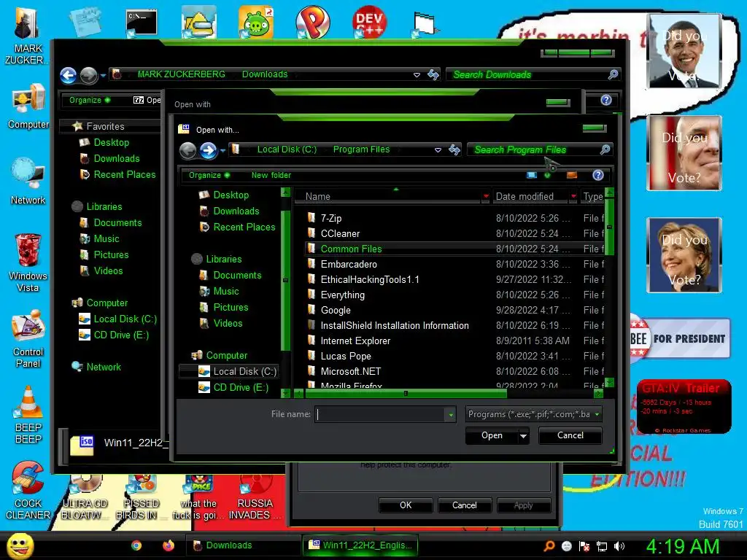This screenshot has width=747, height=560.
Task: Open Organize menu in Downloads window
Action: click(x=90, y=100)
